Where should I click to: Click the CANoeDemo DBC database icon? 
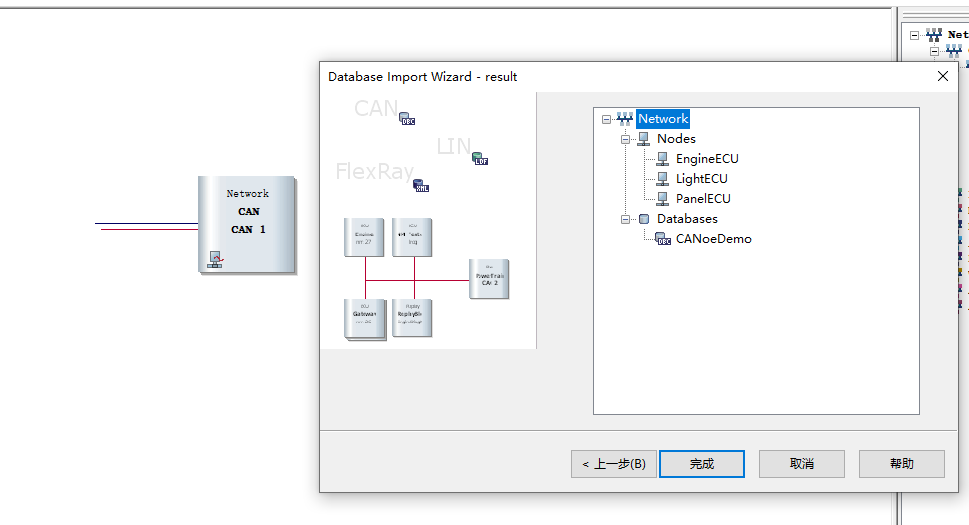[x=663, y=239]
